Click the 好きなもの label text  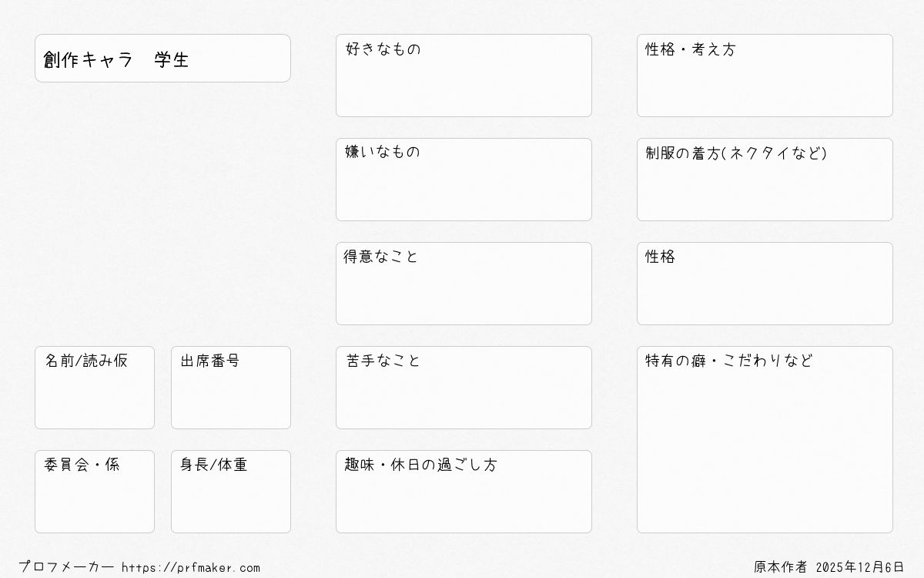point(383,49)
